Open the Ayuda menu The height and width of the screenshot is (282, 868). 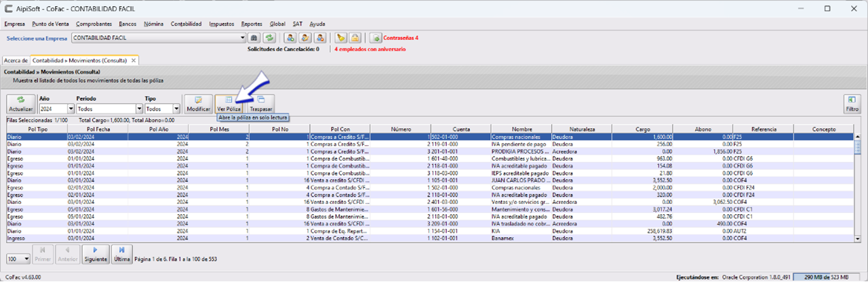[317, 24]
